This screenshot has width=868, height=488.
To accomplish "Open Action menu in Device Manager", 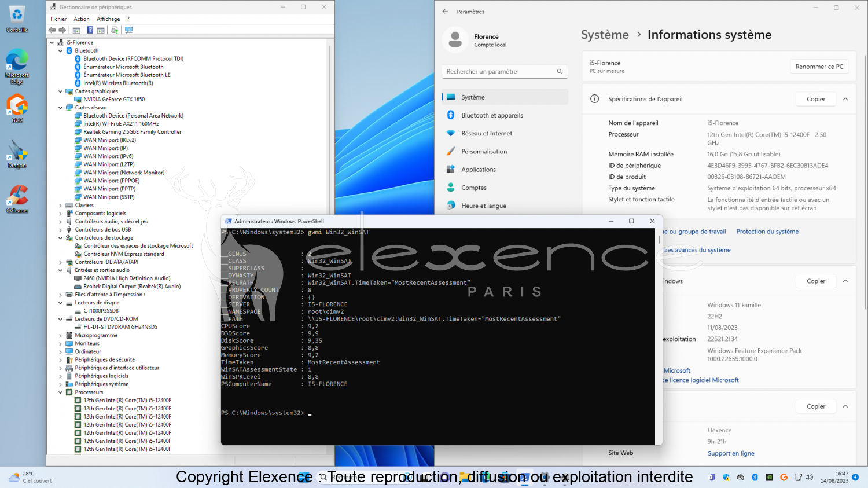I will (x=82, y=19).
